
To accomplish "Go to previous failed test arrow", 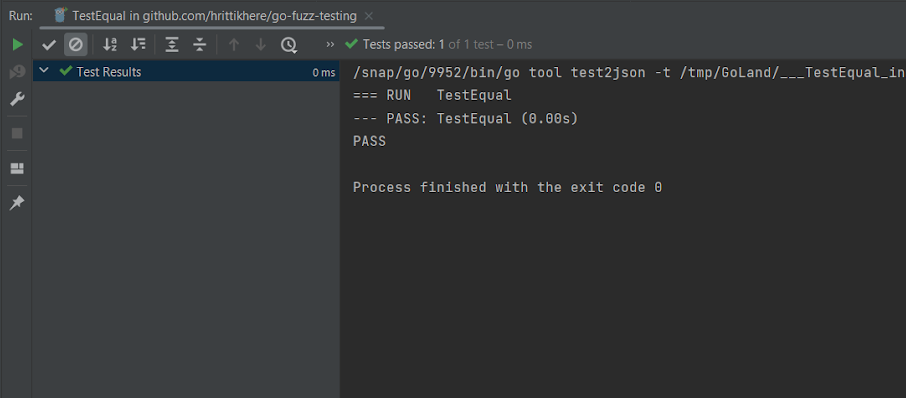I will [x=233, y=44].
